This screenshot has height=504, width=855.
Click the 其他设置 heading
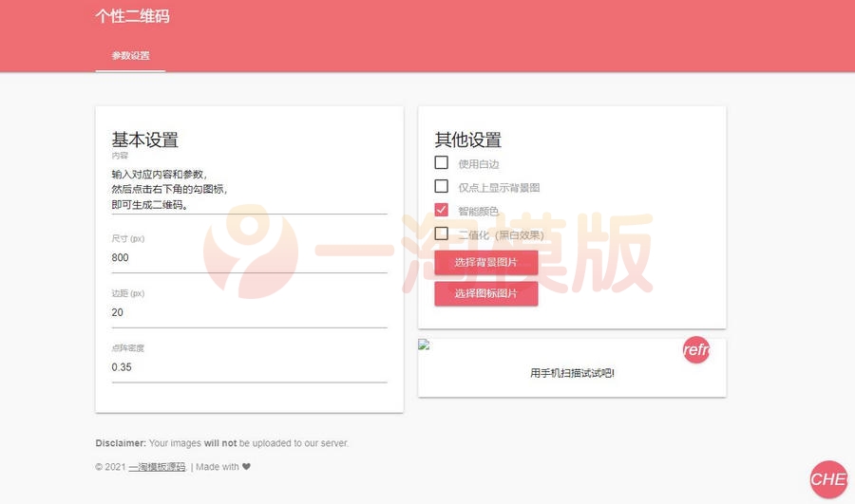click(467, 140)
